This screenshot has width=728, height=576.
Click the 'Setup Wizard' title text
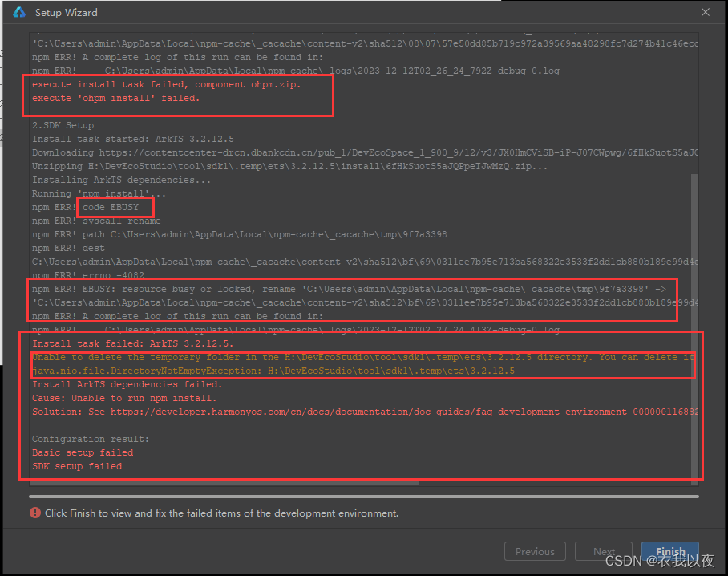tap(67, 13)
